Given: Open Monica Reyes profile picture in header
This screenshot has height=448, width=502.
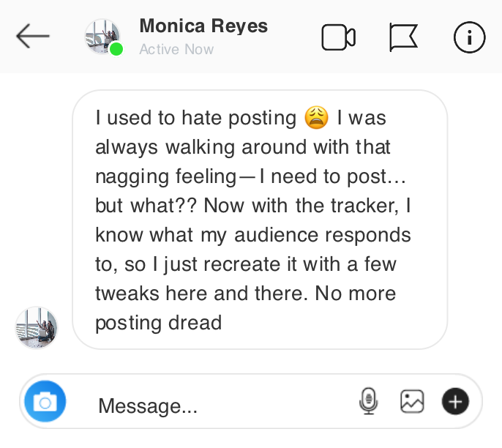Looking at the screenshot, I should (101, 35).
